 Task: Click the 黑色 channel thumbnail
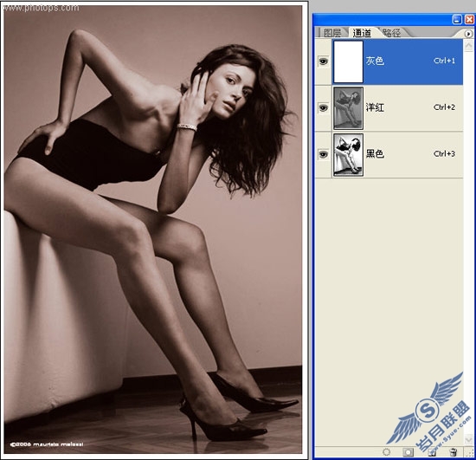348,155
